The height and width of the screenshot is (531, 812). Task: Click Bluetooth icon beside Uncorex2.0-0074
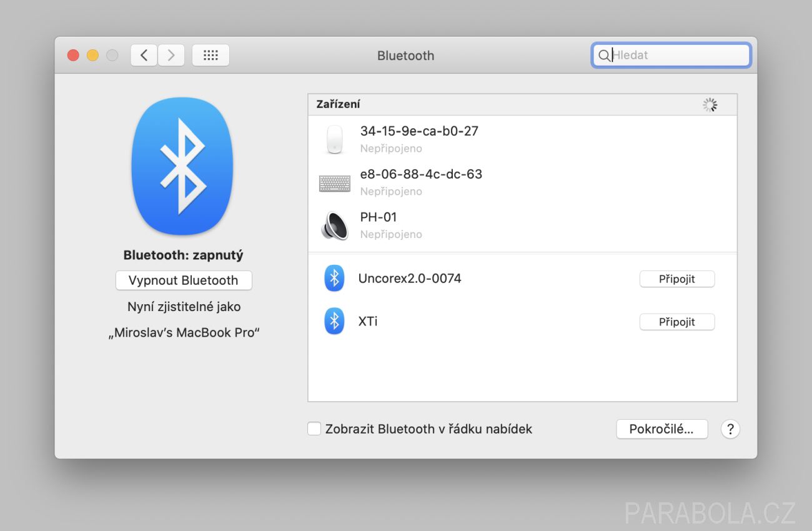[x=334, y=278]
